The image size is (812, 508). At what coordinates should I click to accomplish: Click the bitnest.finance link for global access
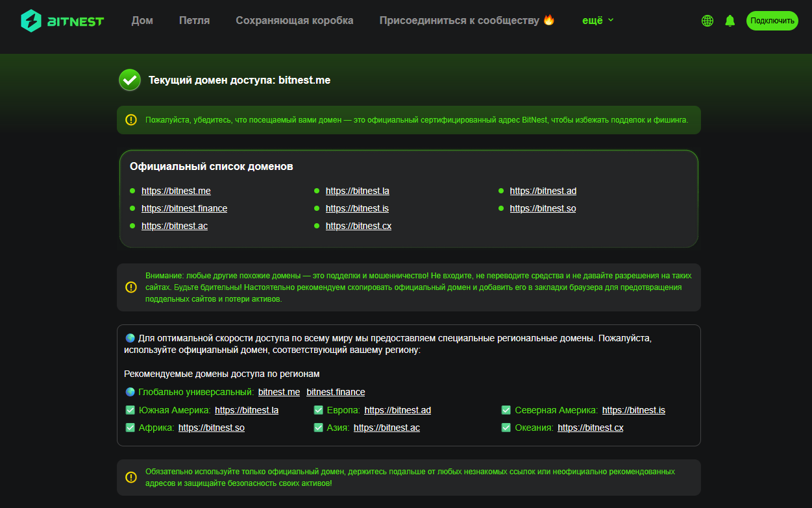click(x=336, y=392)
